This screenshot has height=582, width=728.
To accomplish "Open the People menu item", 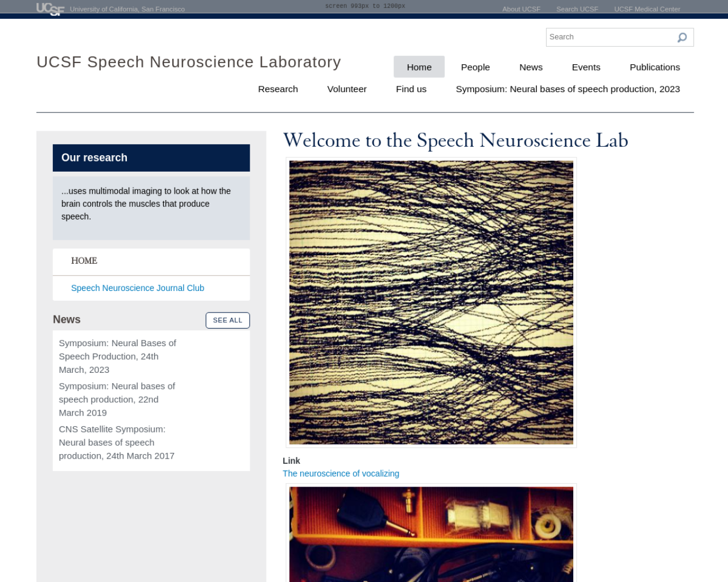I will coord(475,67).
